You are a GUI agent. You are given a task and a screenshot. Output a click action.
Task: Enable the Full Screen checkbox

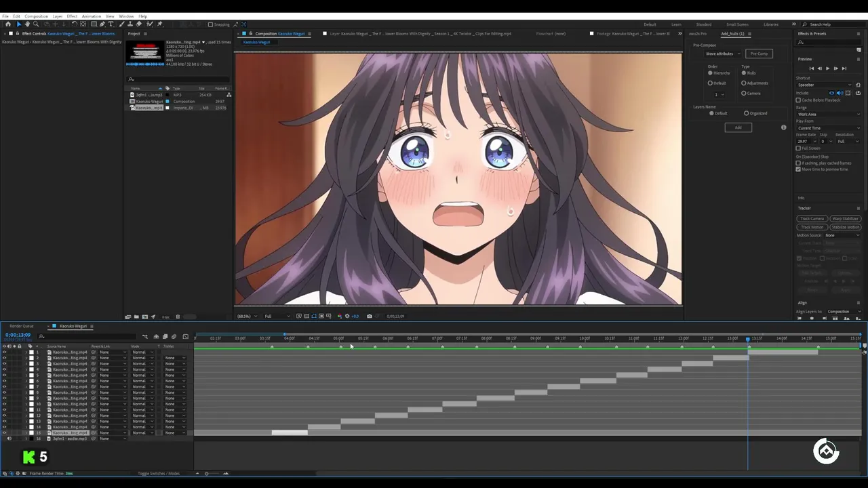pyautogui.click(x=798, y=148)
